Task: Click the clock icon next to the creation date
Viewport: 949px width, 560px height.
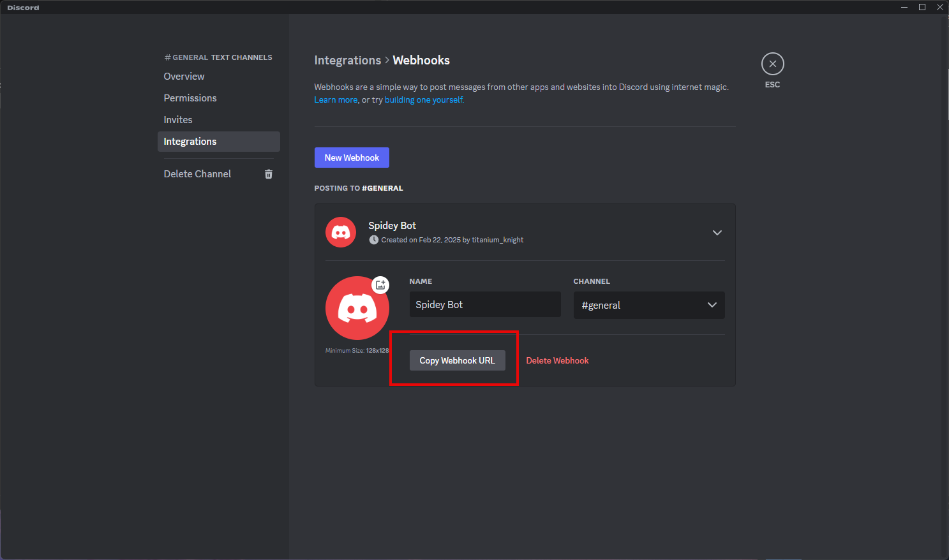Action: coord(373,240)
